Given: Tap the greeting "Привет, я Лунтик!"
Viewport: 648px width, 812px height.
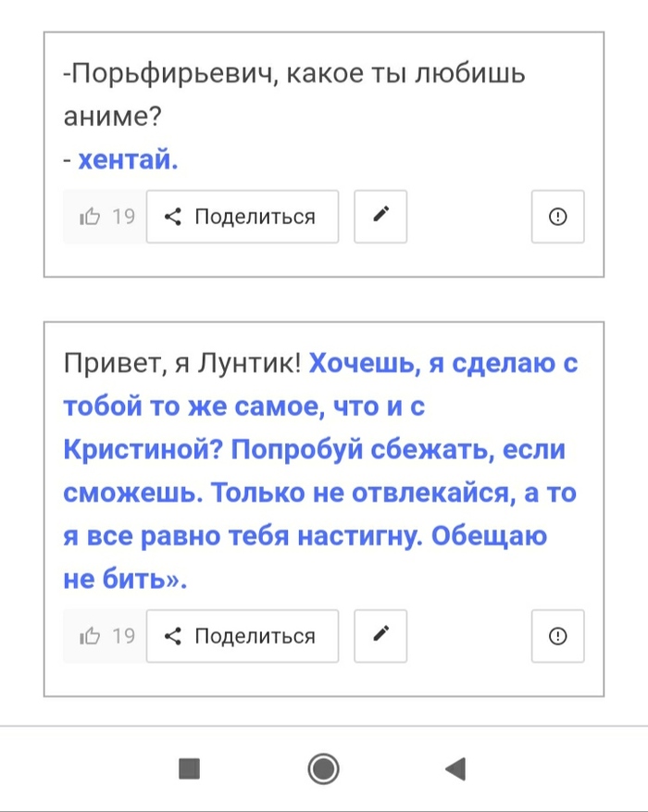Looking at the screenshot, I should pos(182,364).
